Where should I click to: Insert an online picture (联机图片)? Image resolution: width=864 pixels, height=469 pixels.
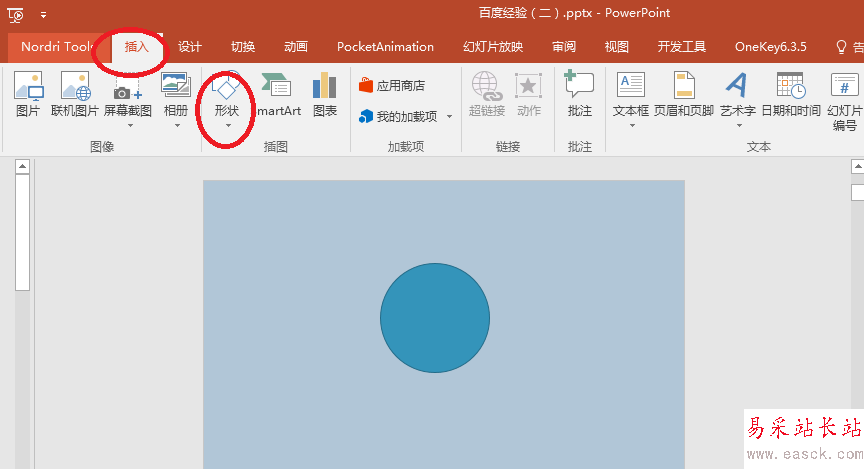[x=74, y=94]
